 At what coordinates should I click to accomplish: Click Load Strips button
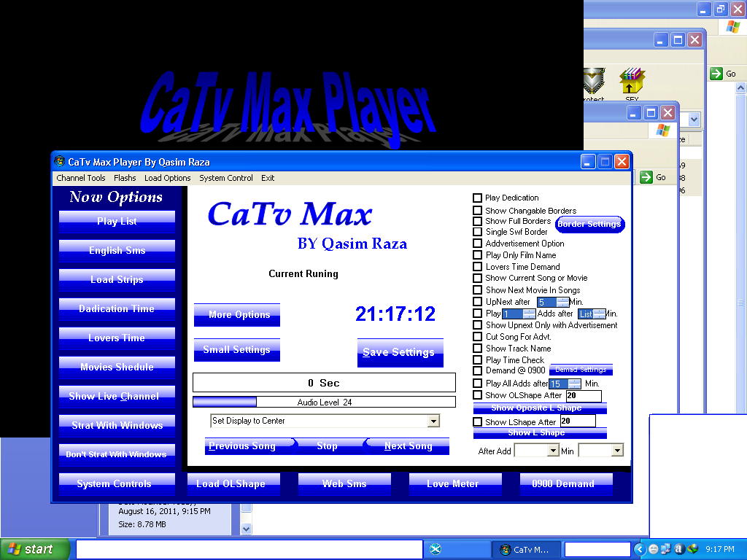(117, 279)
